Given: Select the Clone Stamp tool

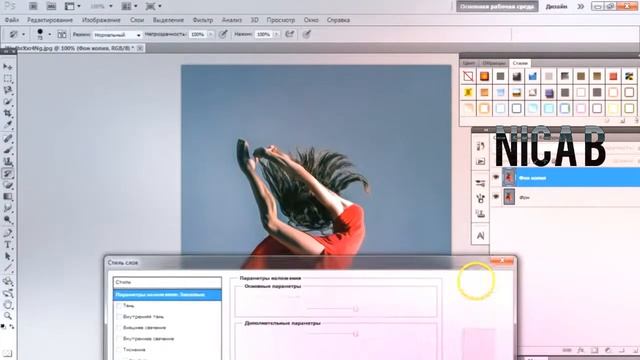Looking at the screenshot, I should pos(8,162).
